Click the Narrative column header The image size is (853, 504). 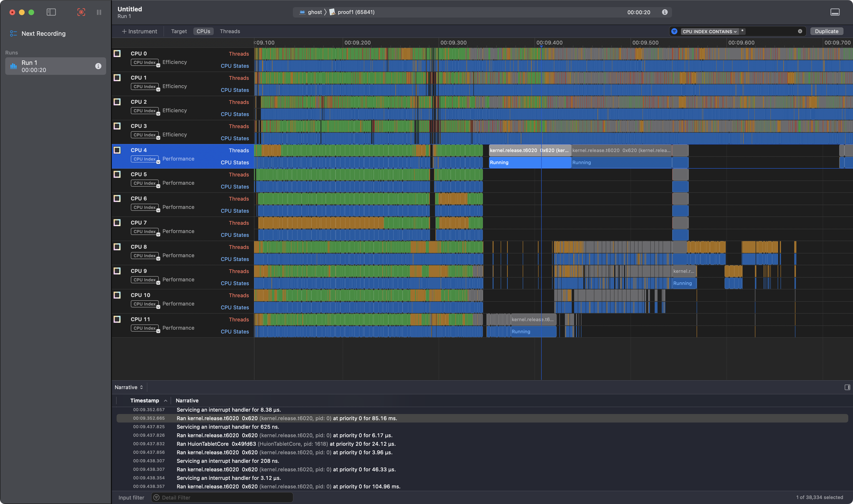click(x=187, y=400)
